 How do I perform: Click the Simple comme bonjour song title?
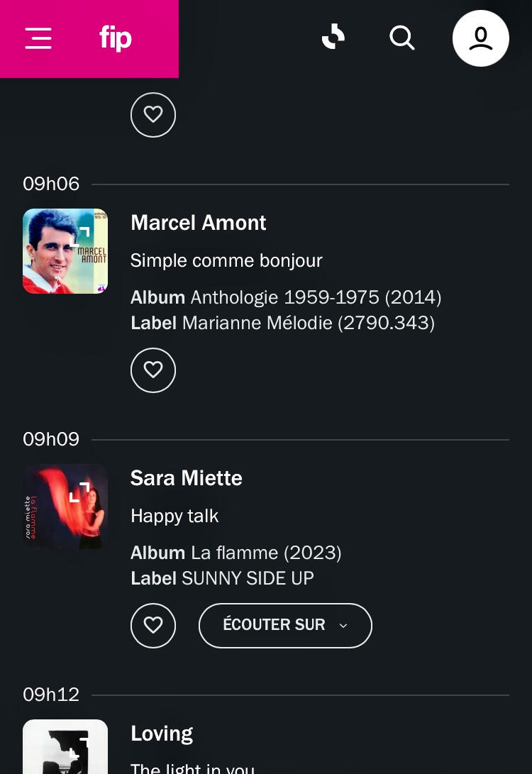point(226,260)
